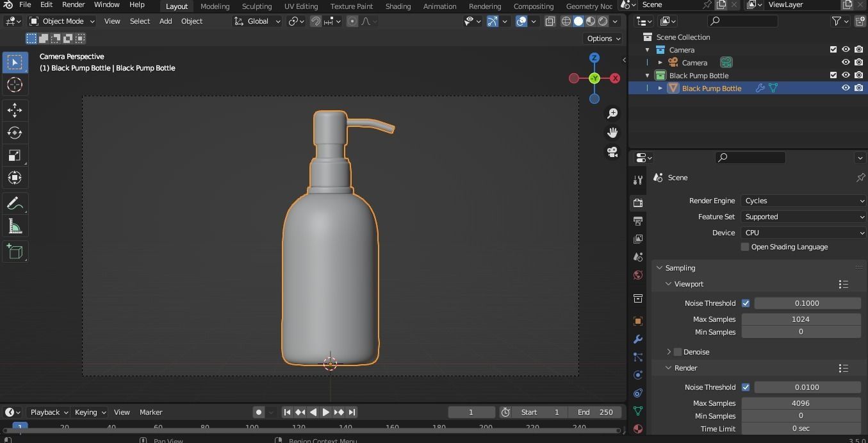Expand the Black Pump Bottle object tree

(660, 88)
